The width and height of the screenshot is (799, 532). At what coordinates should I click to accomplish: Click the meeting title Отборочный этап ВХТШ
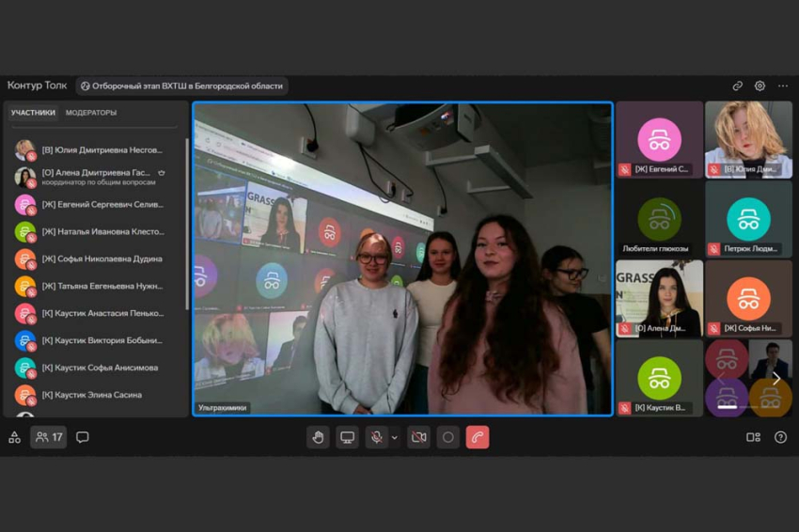(x=181, y=86)
